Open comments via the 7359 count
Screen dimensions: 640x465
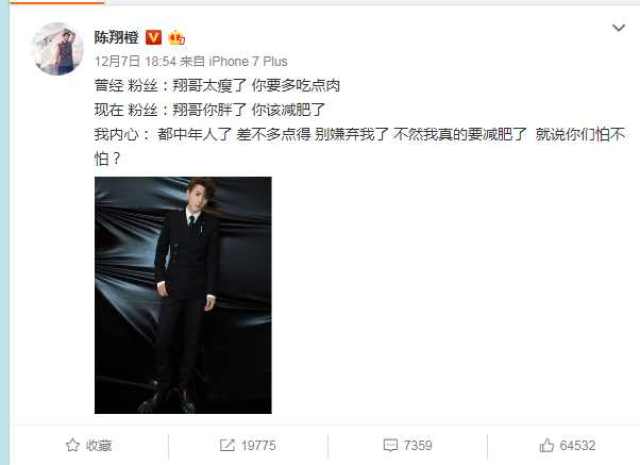pyautogui.click(x=418, y=445)
